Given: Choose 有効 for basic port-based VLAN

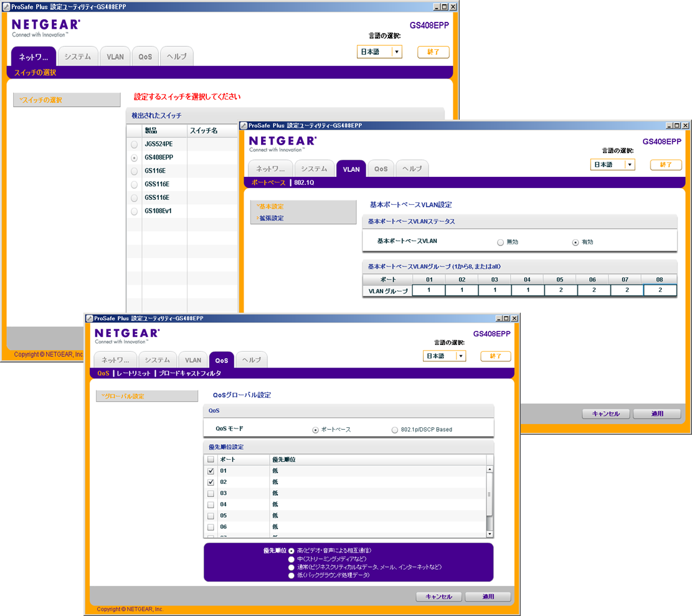Looking at the screenshot, I should [576, 242].
